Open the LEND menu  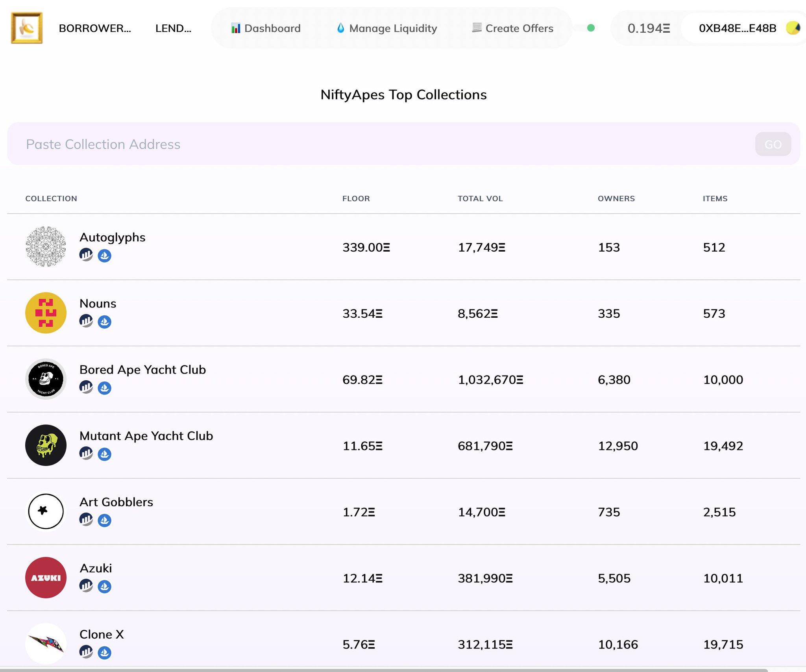(x=173, y=28)
